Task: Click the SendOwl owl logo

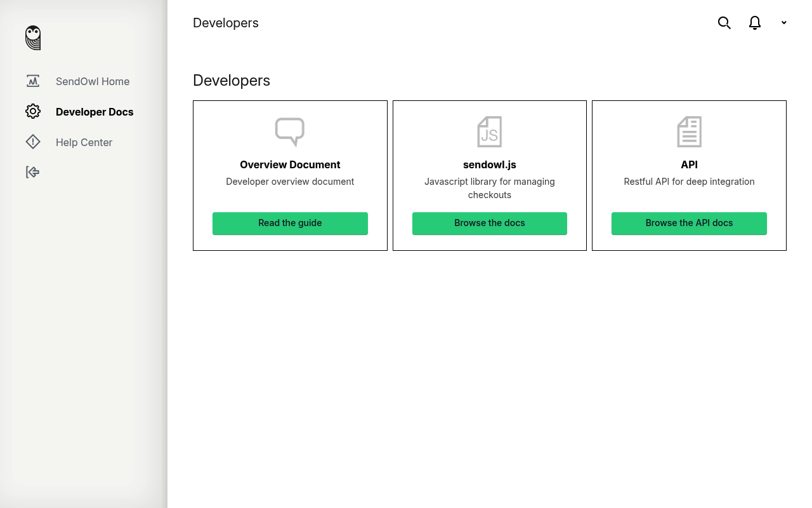Action: (x=33, y=37)
